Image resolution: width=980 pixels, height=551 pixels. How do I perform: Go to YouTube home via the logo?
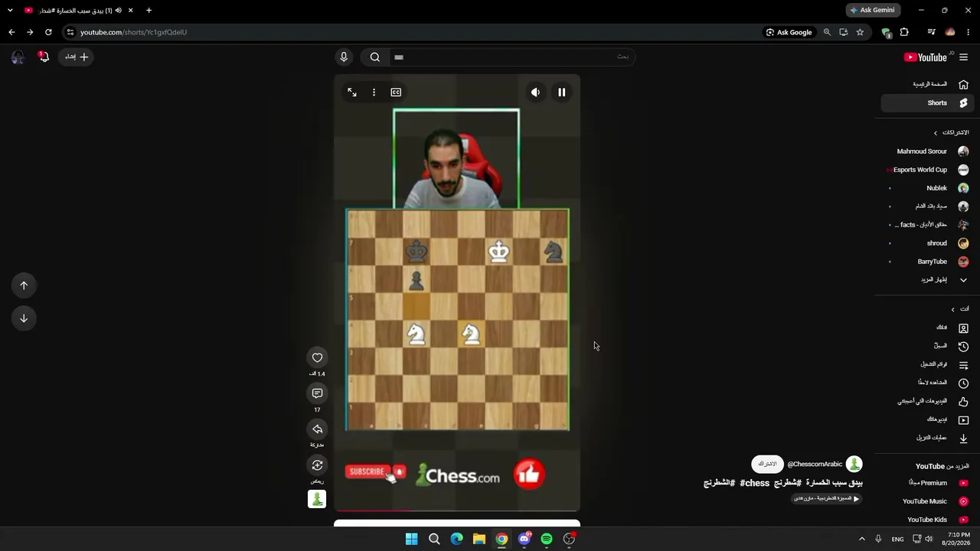click(926, 57)
